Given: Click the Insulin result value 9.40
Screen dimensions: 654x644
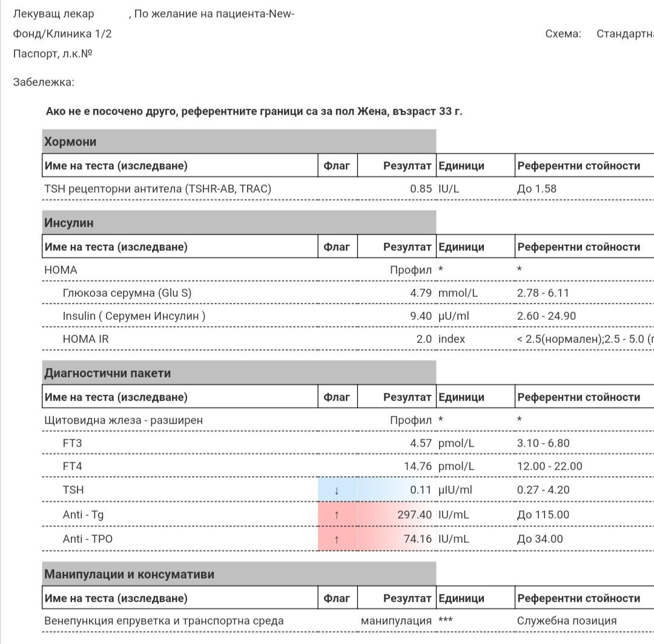Looking at the screenshot, I should tap(420, 316).
